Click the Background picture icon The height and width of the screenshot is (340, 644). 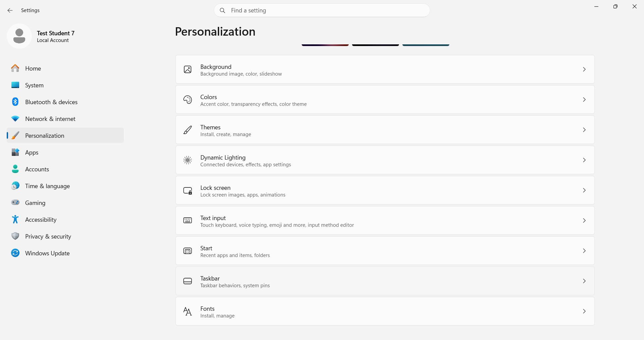188,70
